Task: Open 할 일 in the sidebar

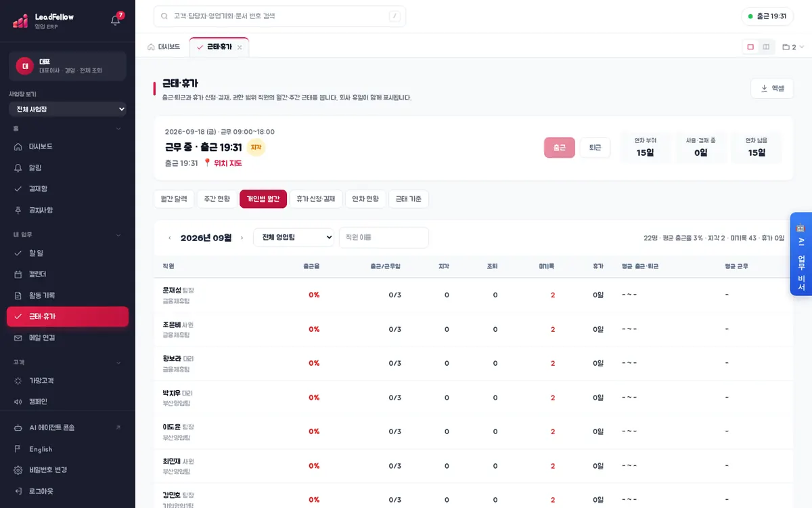Action: click(68, 253)
